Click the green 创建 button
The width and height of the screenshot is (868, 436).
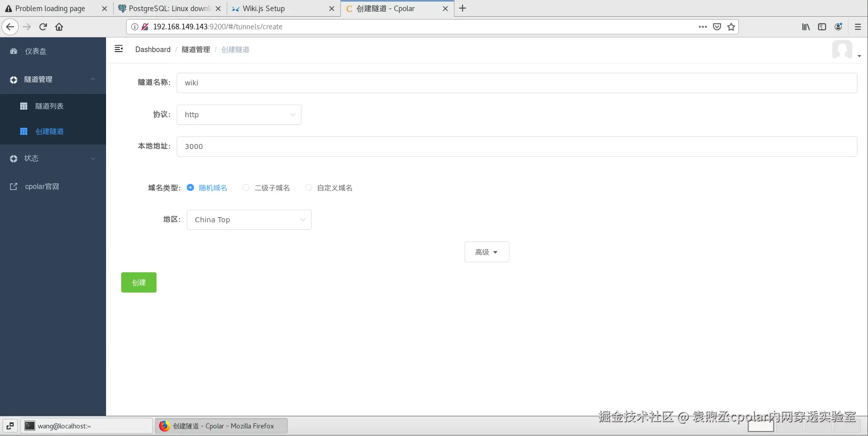139,282
